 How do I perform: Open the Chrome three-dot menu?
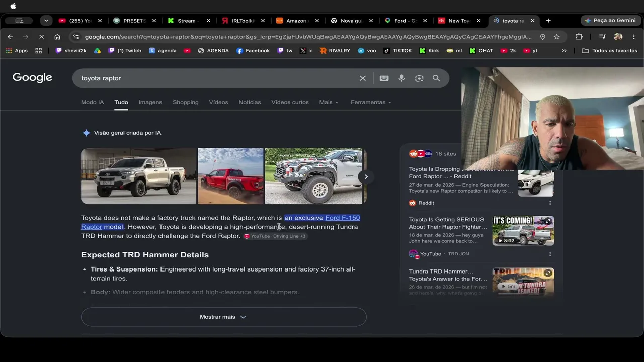pos(633,37)
